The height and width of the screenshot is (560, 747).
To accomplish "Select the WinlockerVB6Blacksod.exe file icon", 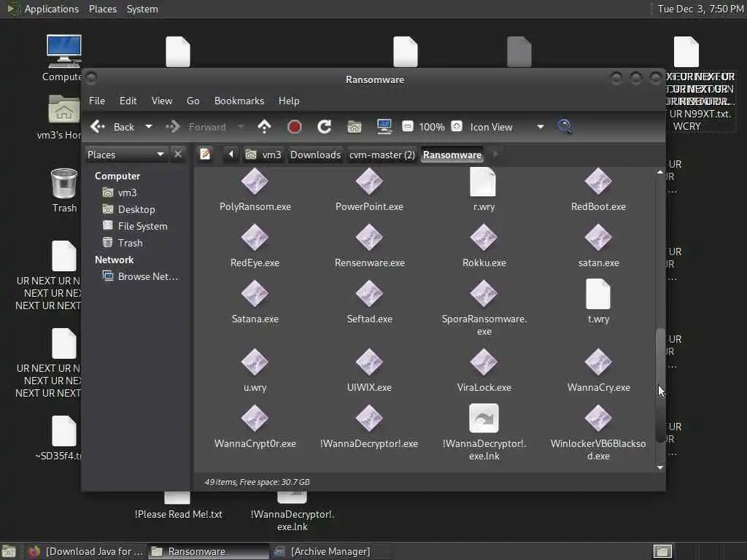I will [x=598, y=418].
